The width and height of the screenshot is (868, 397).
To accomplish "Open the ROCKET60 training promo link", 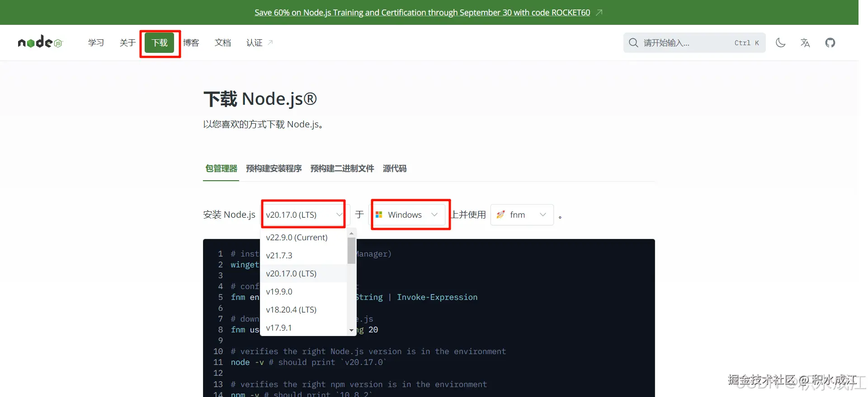I will click(422, 12).
